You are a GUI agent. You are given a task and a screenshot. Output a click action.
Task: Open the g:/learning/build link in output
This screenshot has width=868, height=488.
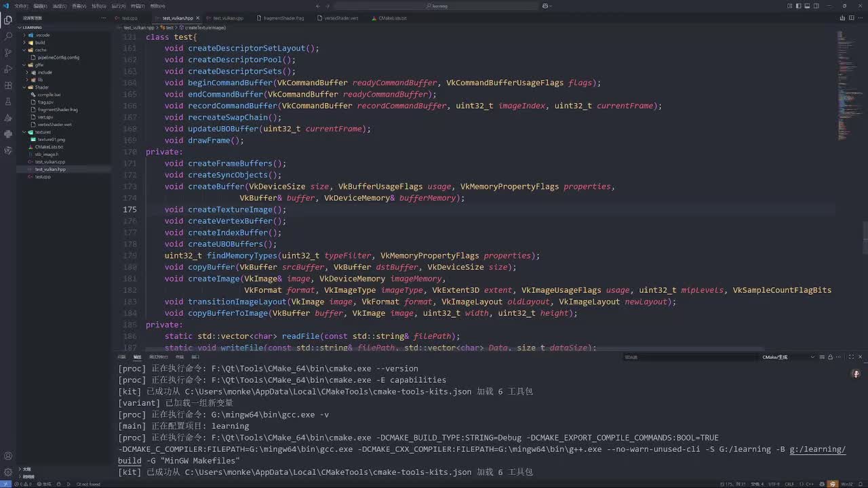[x=817, y=449]
